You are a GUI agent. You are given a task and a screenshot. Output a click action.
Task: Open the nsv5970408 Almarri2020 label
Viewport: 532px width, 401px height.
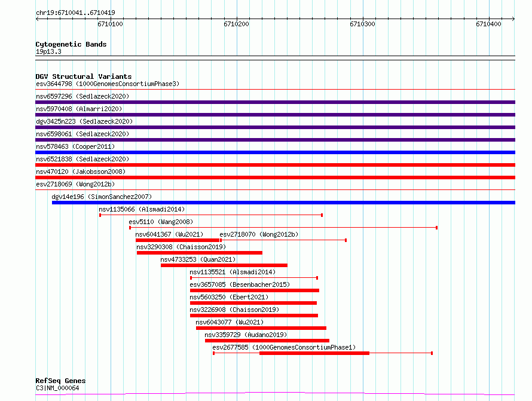click(x=79, y=109)
